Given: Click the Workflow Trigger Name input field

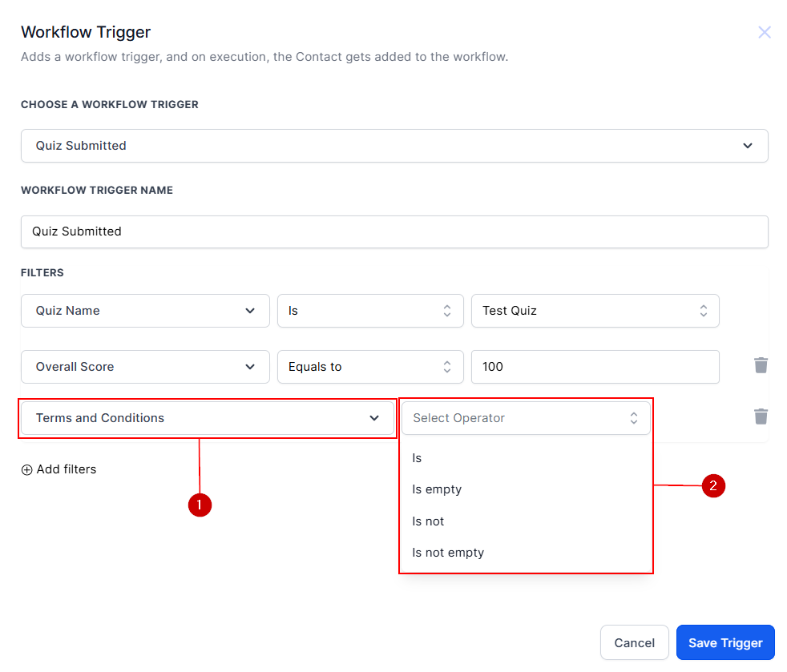Looking at the screenshot, I should pos(393,231).
